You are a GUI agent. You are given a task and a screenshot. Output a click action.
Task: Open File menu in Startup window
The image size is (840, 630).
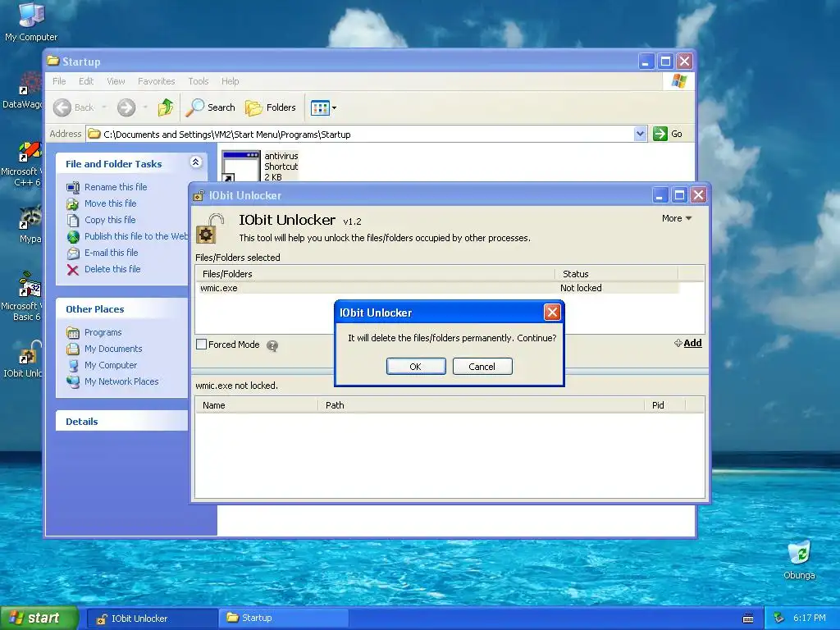pos(59,81)
